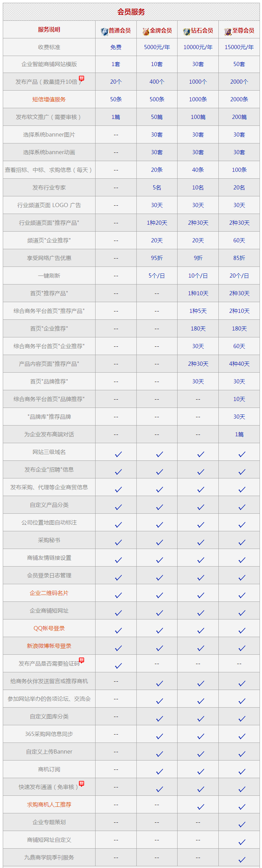Screen dimensions: 262x868
Task: Open the 短信增值服务 link
Action: [49, 99]
